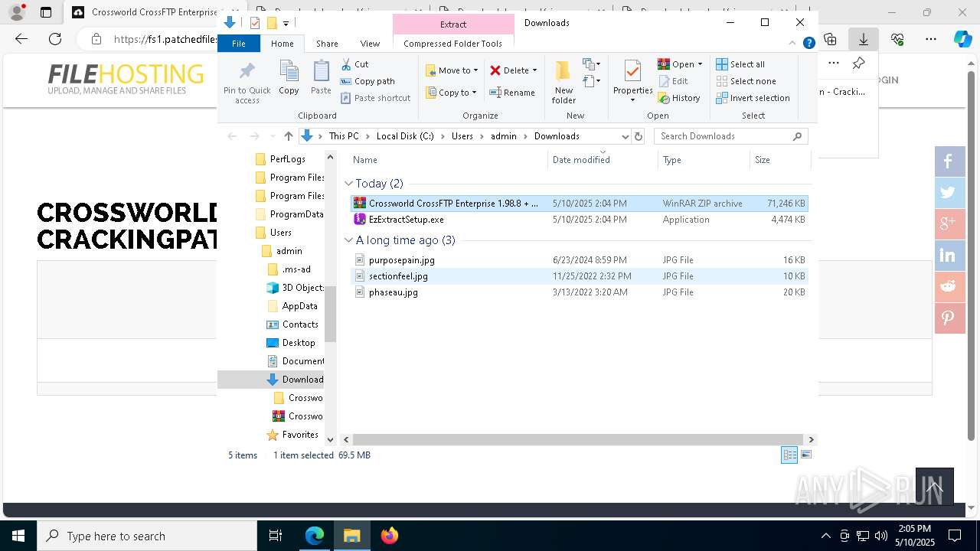Click the Paste ribbon icon
980x551 pixels.
[x=321, y=78]
